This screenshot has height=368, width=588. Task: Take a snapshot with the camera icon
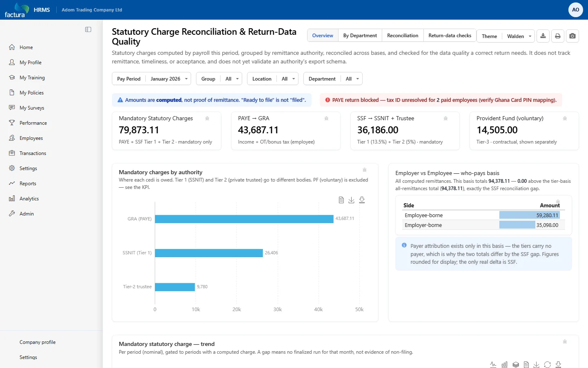(x=572, y=36)
